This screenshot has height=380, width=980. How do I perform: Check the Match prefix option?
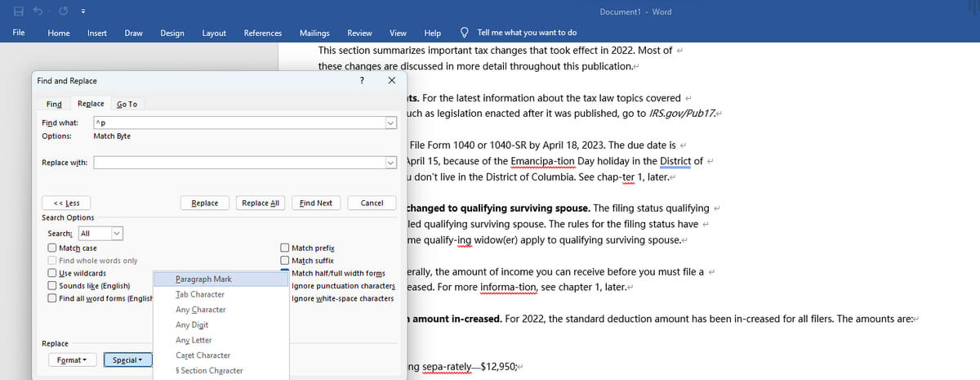pyautogui.click(x=284, y=248)
